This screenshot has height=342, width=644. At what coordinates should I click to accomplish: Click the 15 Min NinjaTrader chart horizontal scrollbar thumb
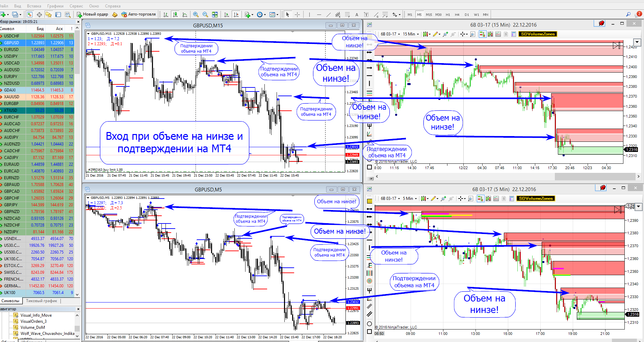tap(595, 176)
